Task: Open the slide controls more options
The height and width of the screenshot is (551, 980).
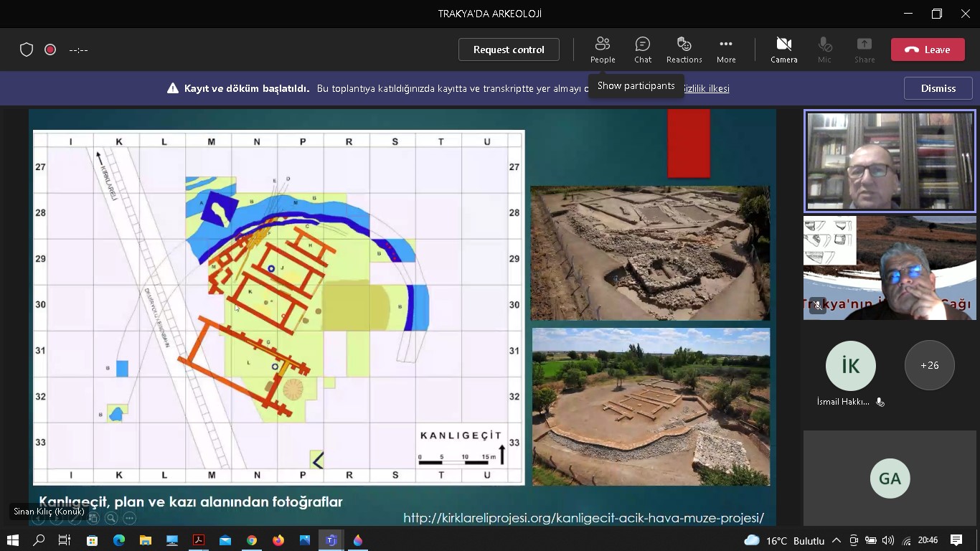Action: (x=130, y=518)
